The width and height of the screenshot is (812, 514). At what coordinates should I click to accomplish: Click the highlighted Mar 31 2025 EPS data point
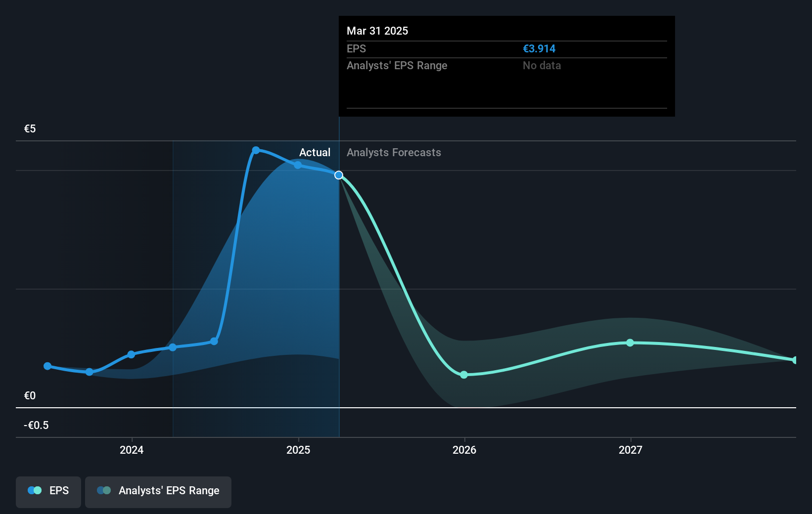click(x=339, y=175)
